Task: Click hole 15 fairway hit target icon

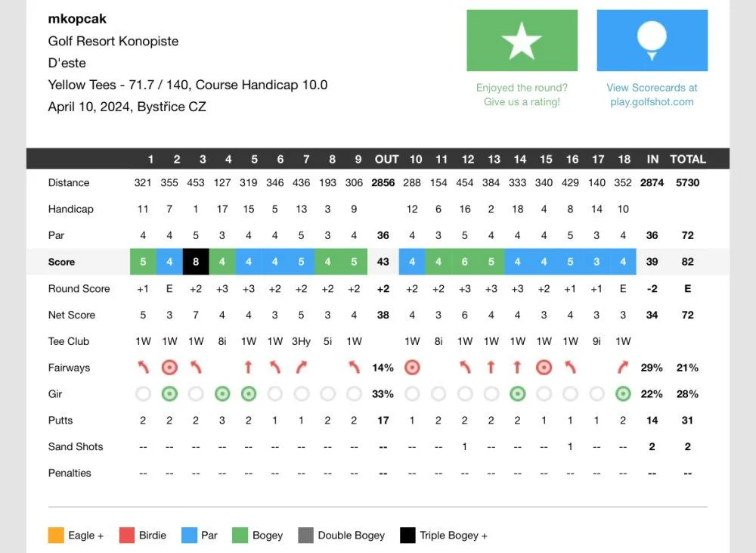Action: 544,368
